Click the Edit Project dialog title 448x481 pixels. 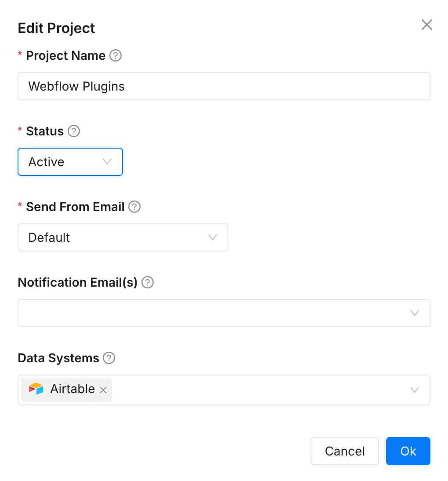[57, 28]
